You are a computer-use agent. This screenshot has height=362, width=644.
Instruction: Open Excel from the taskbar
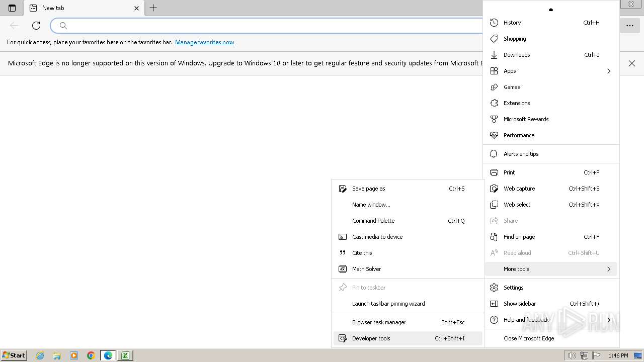click(125, 355)
